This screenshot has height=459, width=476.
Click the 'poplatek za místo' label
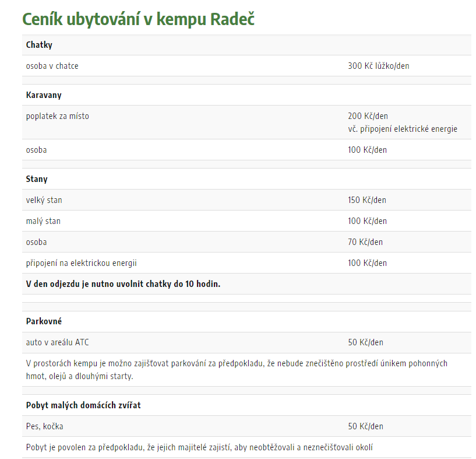coord(57,116)
